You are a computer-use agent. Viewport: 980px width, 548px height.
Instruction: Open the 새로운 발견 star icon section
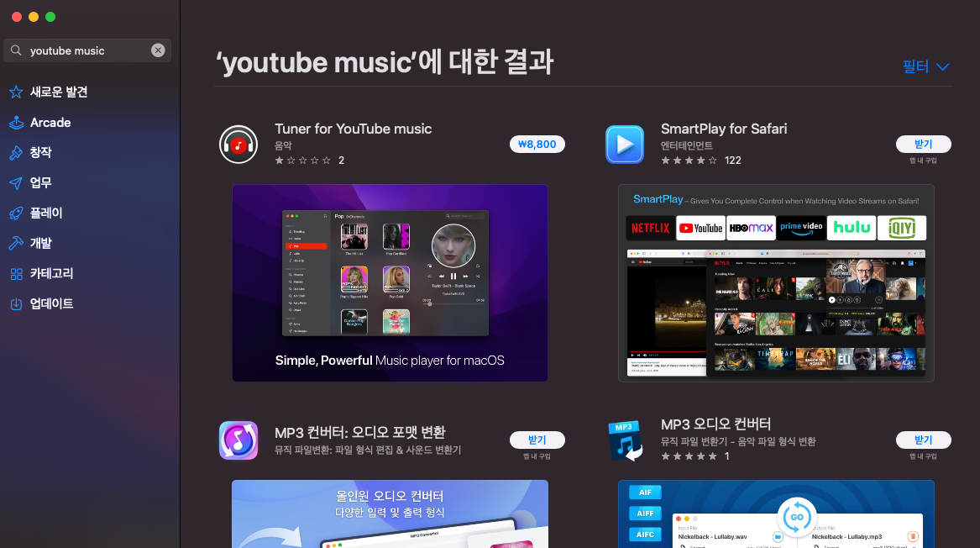tap(16, 92)
